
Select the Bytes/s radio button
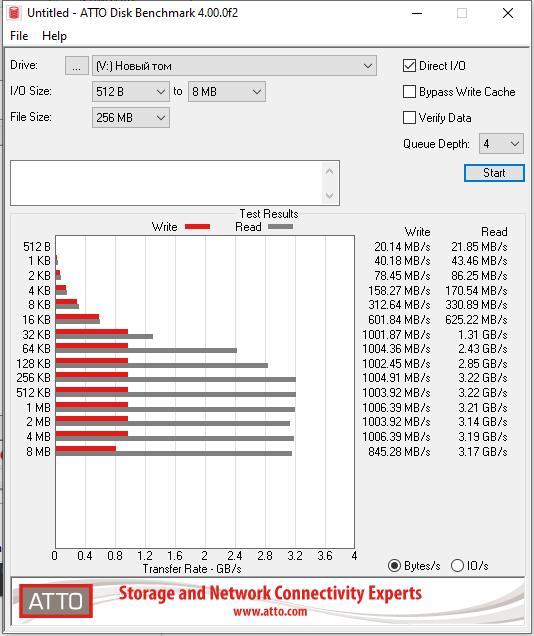point(394,565)
